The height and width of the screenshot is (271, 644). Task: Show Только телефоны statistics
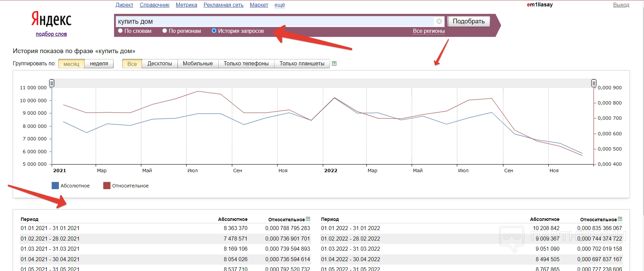click(246, 64)
